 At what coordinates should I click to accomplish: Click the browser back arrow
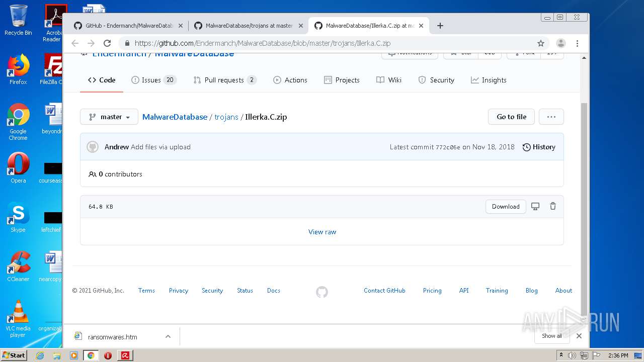(75, 43)
